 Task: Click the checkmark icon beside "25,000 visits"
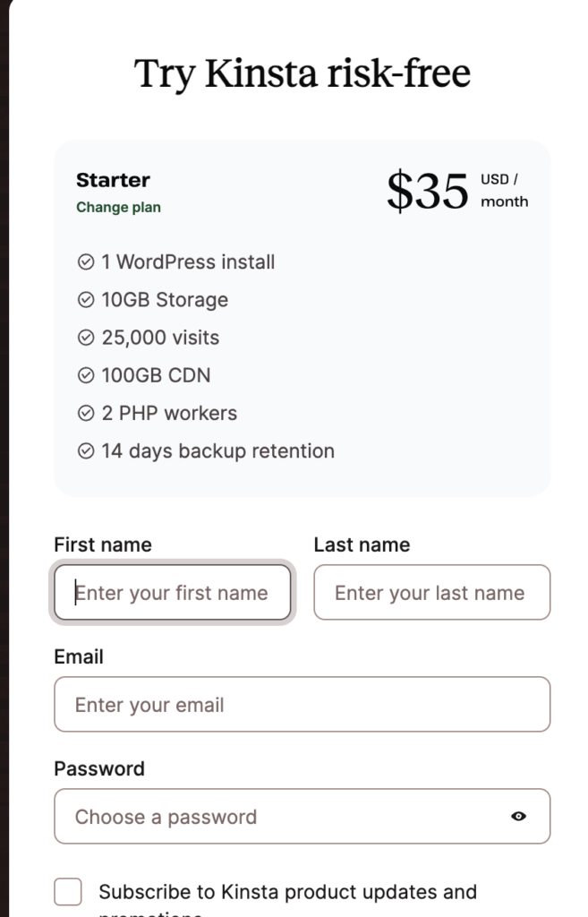(86, 338)
